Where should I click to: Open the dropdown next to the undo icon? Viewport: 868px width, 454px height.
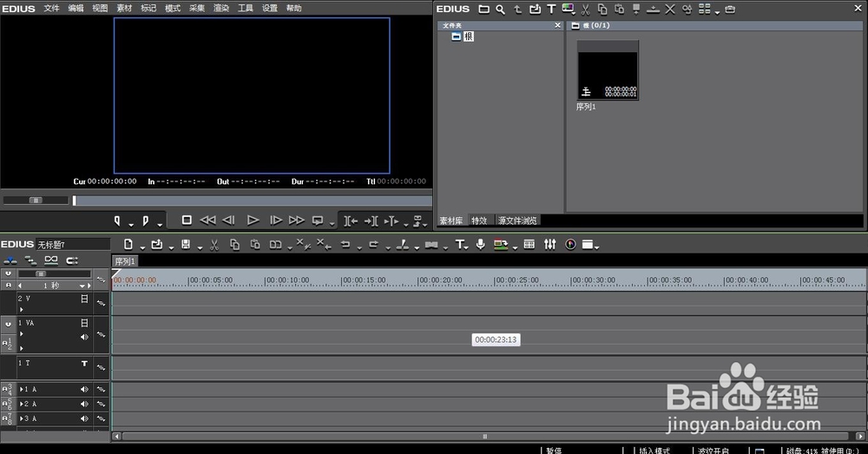[x=359, y=247]
